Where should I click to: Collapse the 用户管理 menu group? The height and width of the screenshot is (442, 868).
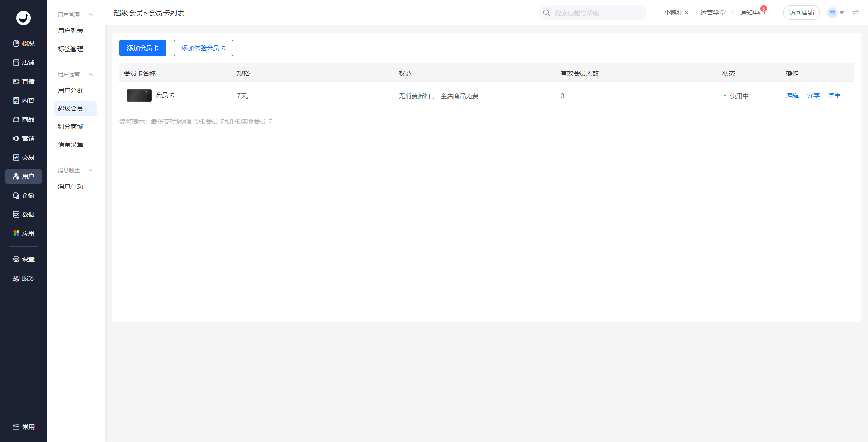pos(90,14)
